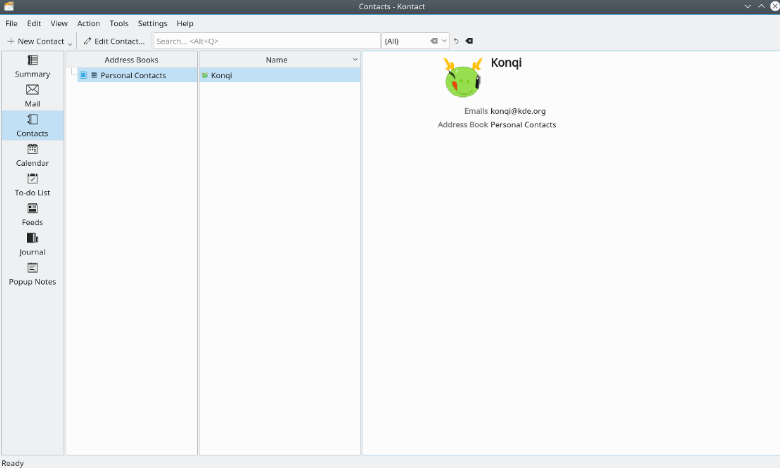
Task: Switch to the Mail component
Action: pos(32,96)
